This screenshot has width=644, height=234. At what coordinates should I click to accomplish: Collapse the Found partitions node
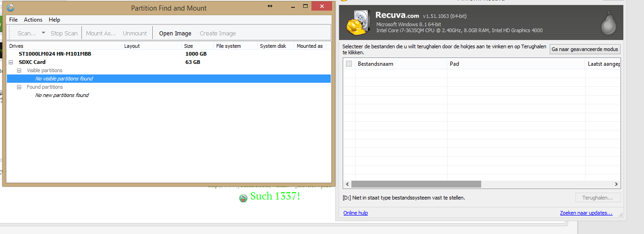pos(19,87)
